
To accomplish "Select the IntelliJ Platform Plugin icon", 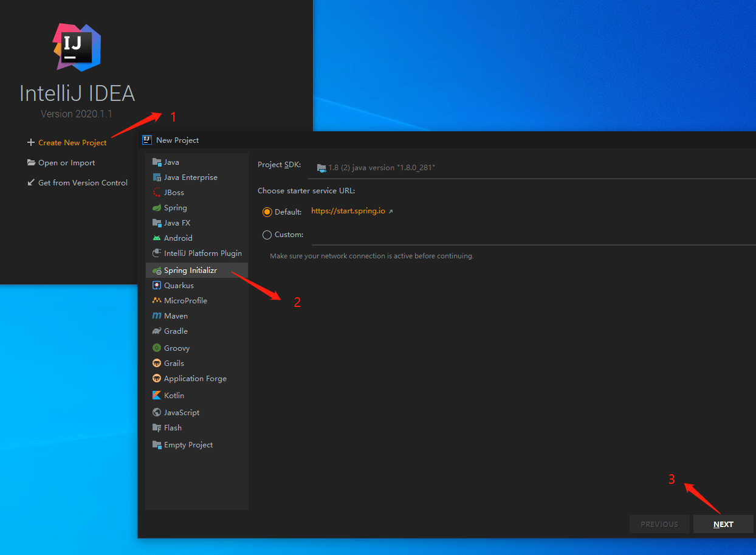I will pos(157,253).
